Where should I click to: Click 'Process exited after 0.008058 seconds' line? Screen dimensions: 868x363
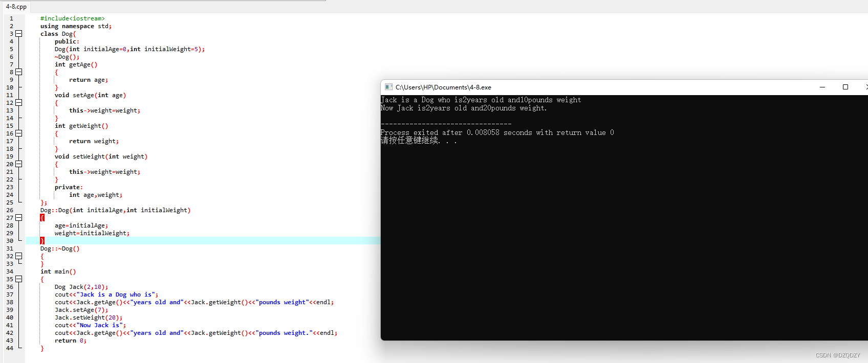coord(497,132)
